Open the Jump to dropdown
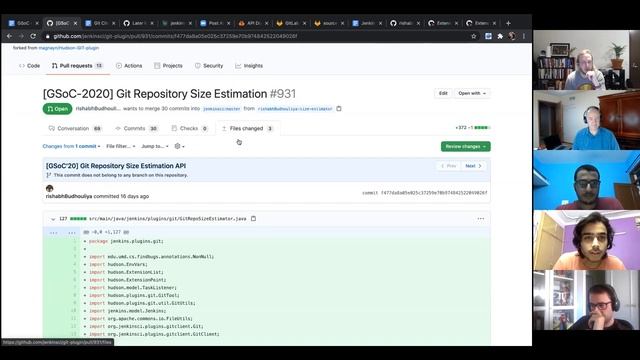Screen dimensions: 640x360 tap(155, 146)
